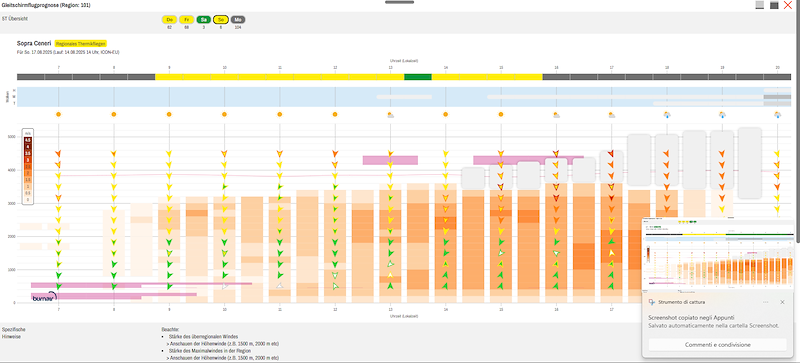Click the sunny weather icon at hour 12
This screenshot has height=363, width=800.
coord(335,114)
